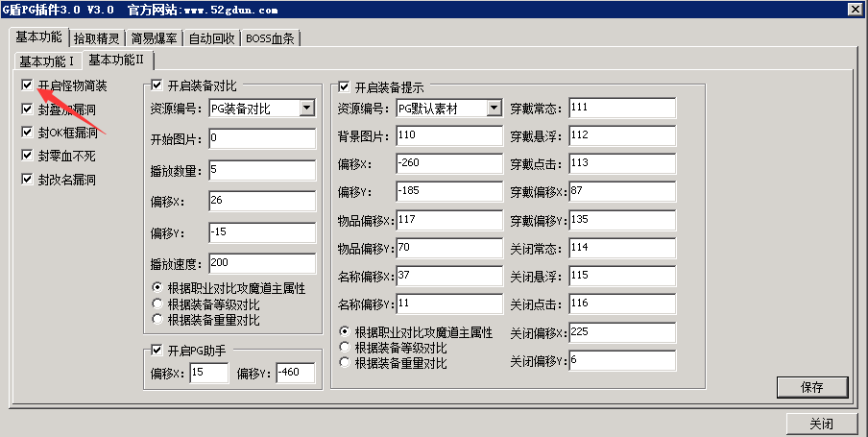
Task: Switch to the 自动回收 tab
Action: coord(212,38)
